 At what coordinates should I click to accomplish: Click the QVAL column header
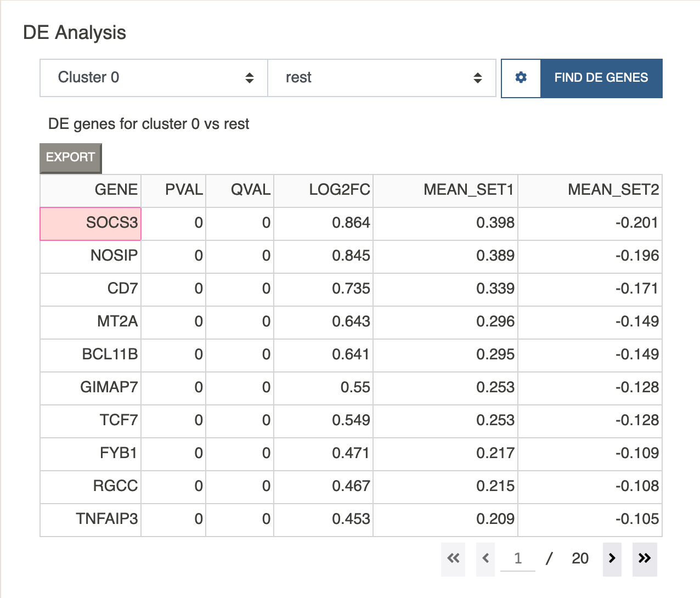tap(240, 190)
